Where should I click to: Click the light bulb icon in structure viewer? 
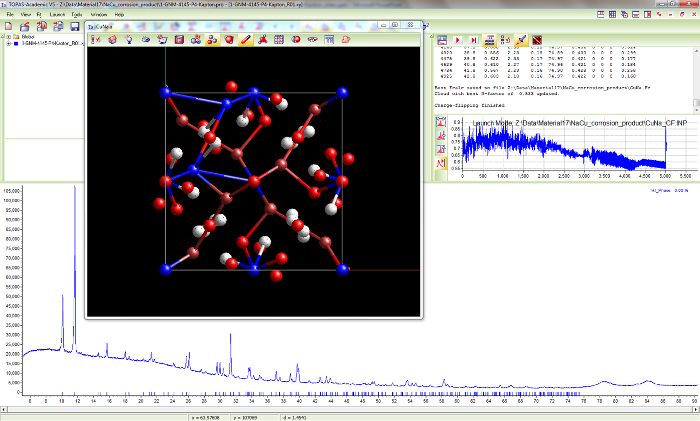(129, 40)
